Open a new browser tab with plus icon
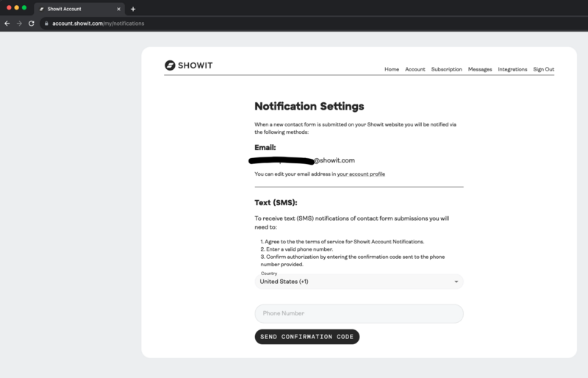 tap(133, 9)
